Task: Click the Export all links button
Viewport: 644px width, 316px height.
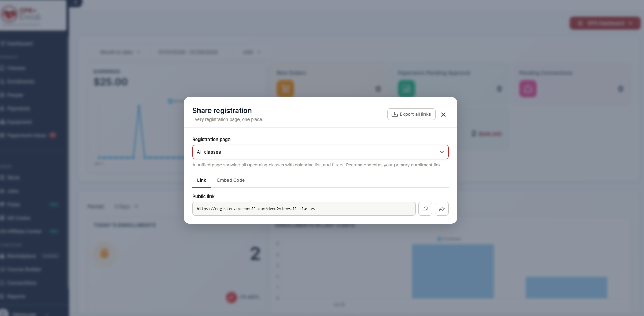Action: point(411,114)
